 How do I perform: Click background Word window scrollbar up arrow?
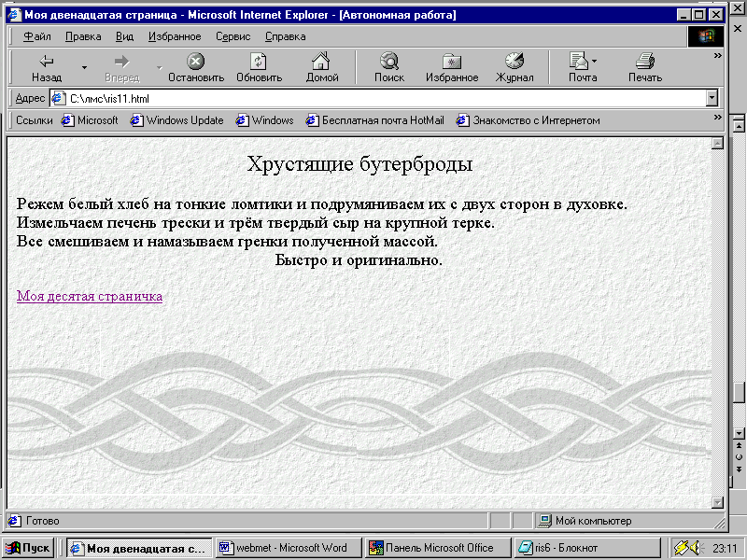coord(739,126)
